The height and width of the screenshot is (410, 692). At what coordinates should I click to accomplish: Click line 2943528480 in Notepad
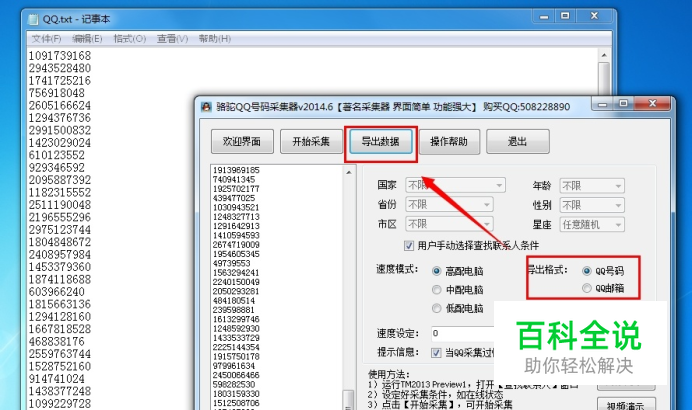[x=60, y=68]
